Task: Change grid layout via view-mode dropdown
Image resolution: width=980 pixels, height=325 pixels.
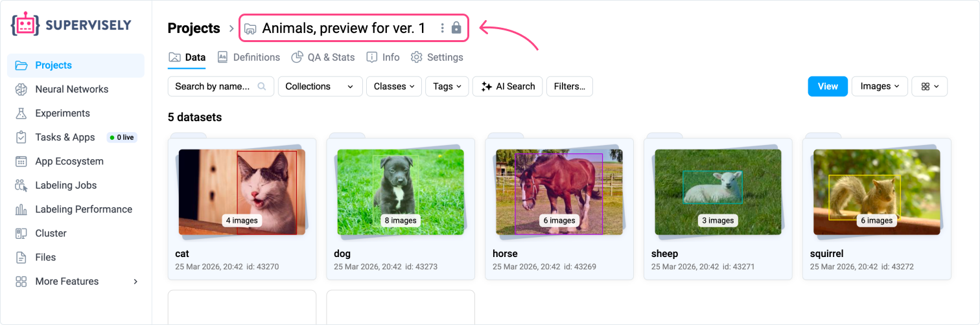Action: point(929,86)
